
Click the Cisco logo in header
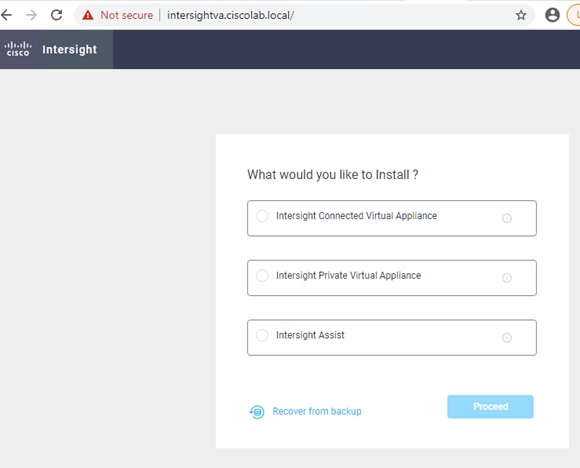(18, 49)
